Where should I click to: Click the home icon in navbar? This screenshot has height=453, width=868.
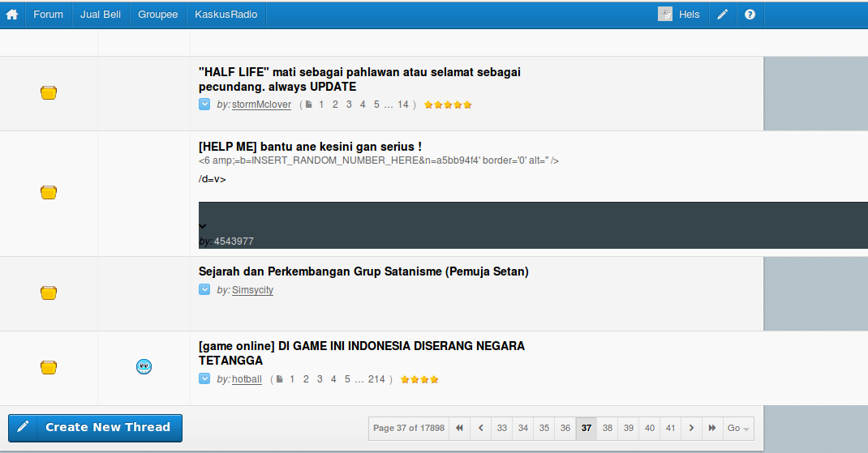tap(12, 15)
